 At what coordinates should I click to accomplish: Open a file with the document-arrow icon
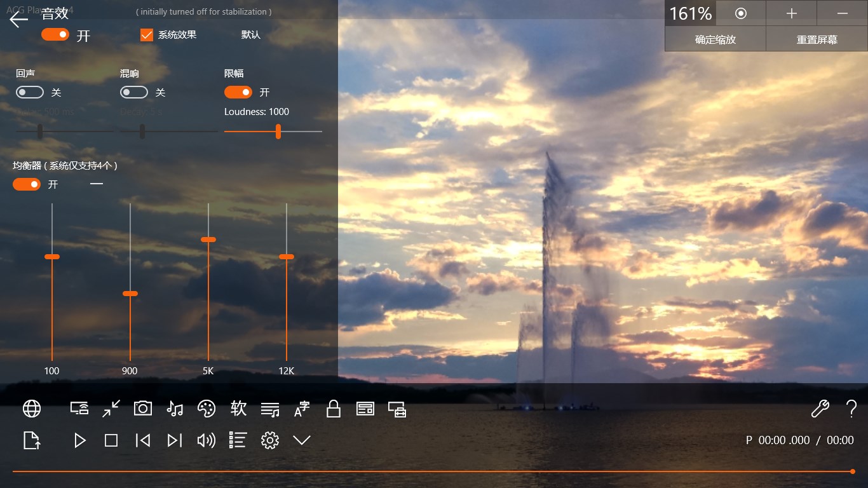click(x=32, y=440)
